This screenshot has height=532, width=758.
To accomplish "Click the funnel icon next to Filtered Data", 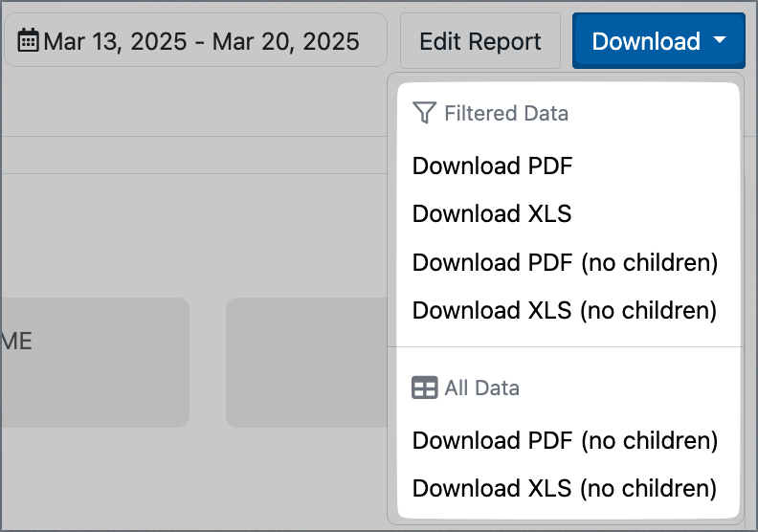I will (424, 113).
